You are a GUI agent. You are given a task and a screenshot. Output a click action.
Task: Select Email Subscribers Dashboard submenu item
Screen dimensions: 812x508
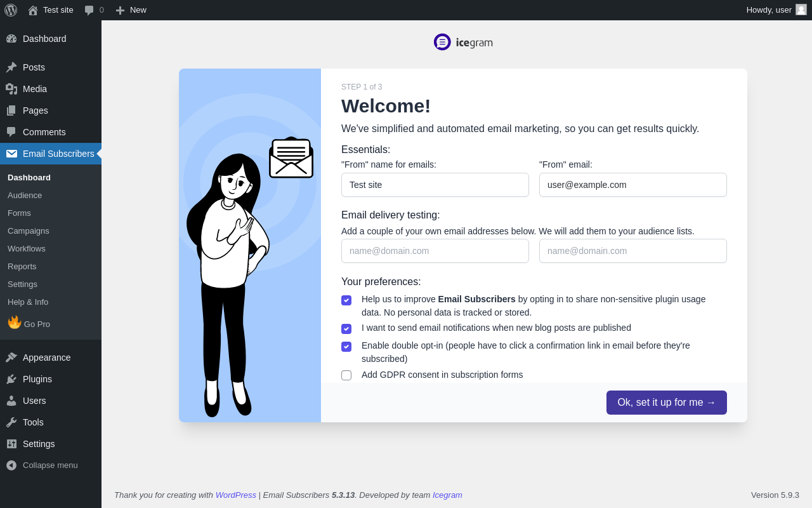(x=29, y=178)
